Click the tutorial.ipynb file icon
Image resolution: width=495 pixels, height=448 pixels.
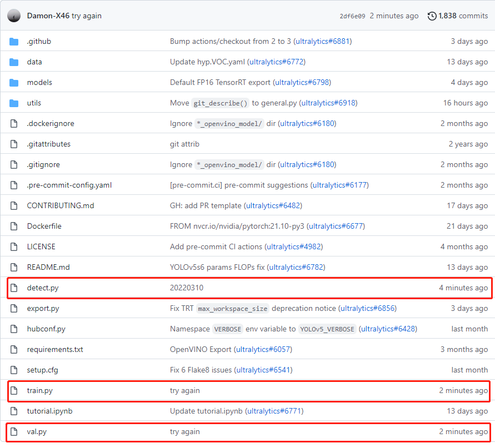[x=14, y=411]
